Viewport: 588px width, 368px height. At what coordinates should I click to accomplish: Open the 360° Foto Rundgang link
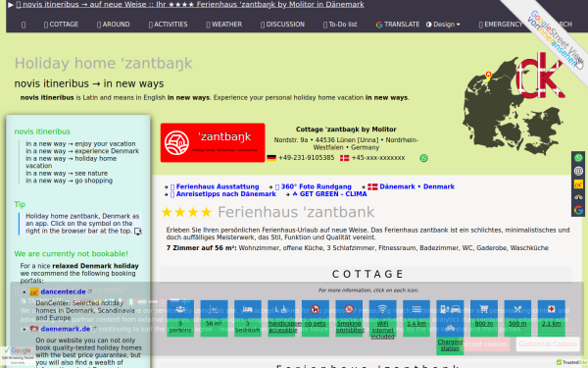(314, 186)
